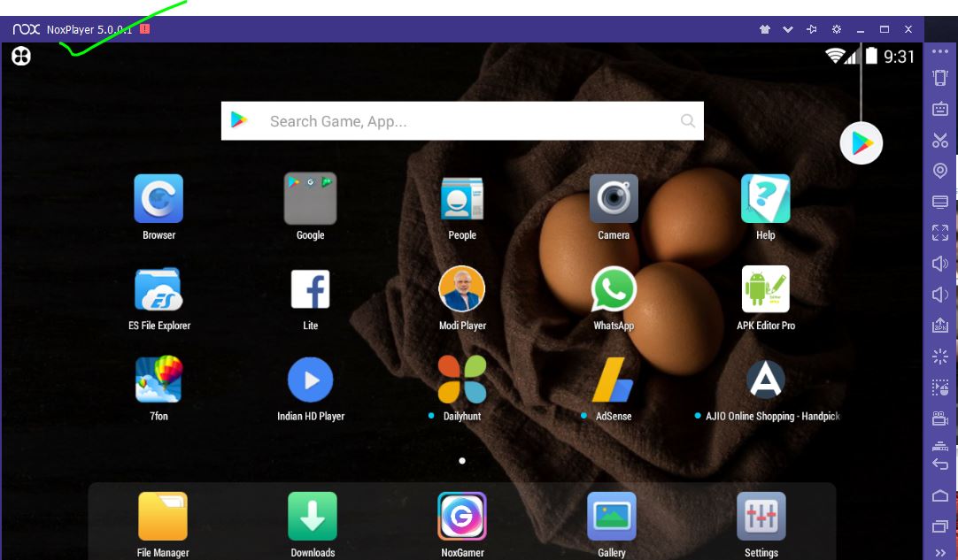This screenshot has height=560, width=958.
Task: Open WhatsApp
Action: point(614,289)
